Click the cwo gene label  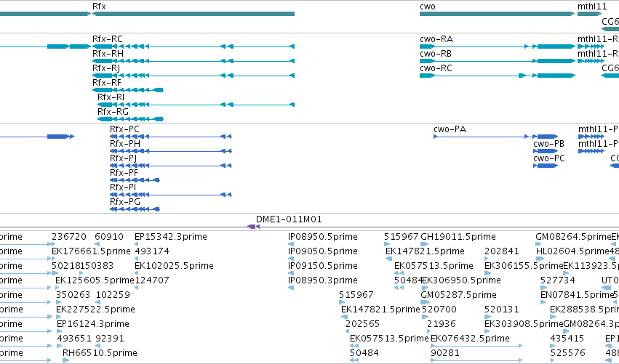tap(428, 7)
